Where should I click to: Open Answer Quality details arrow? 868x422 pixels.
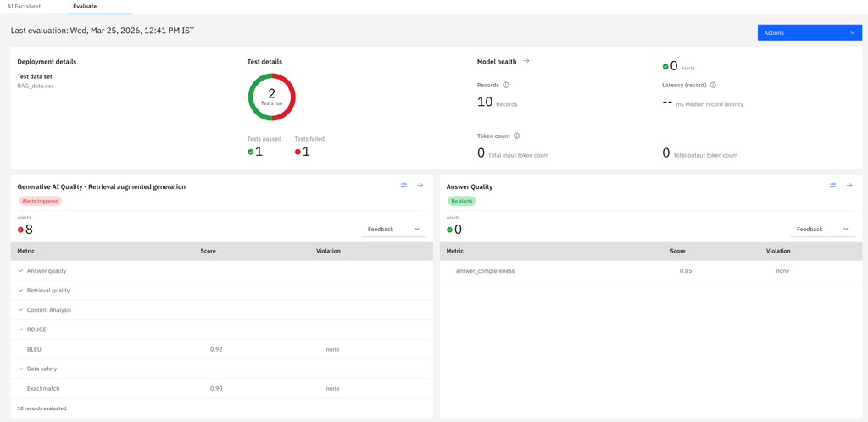(849, 186)
